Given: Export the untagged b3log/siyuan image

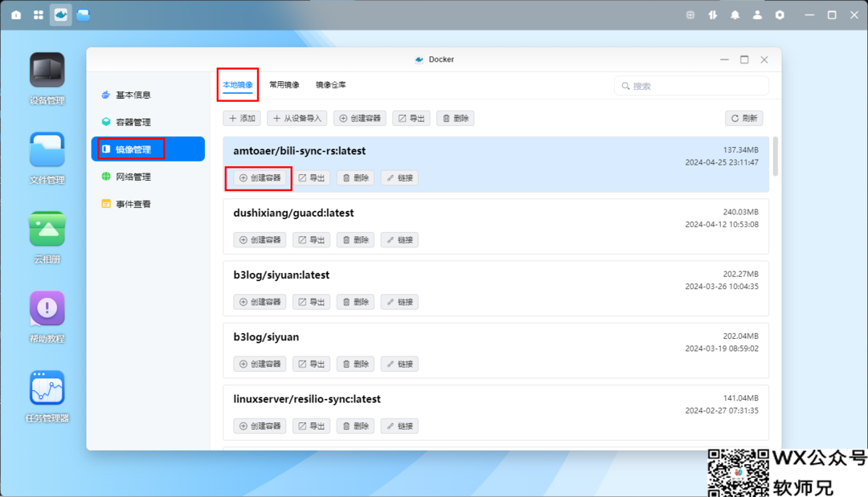Looking at the screenshot, I should tap(311, 364).
